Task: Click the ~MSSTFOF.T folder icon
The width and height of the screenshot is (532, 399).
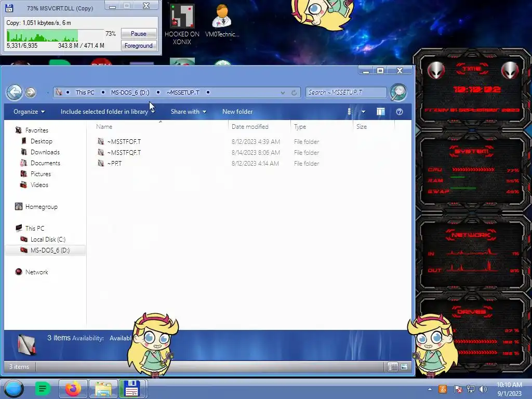Action: coord(101,141)
